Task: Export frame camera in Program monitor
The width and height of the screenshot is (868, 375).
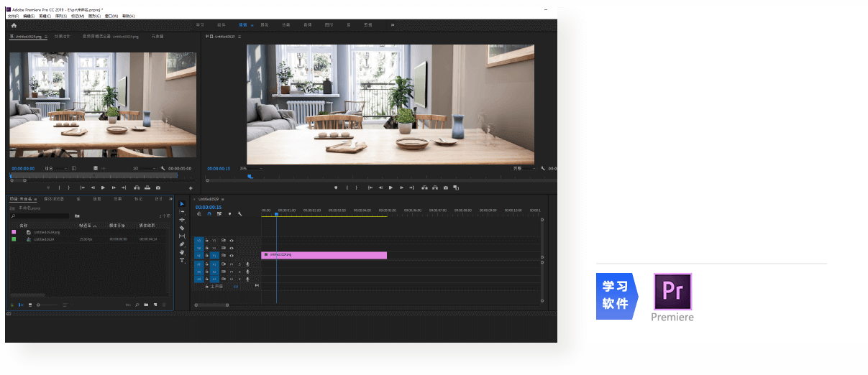Action: pos(446,187)
